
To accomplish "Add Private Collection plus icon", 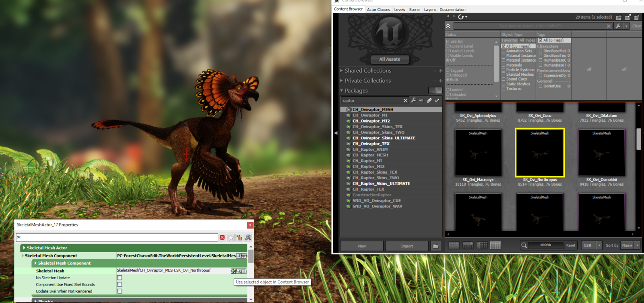I will pos(440,81).
